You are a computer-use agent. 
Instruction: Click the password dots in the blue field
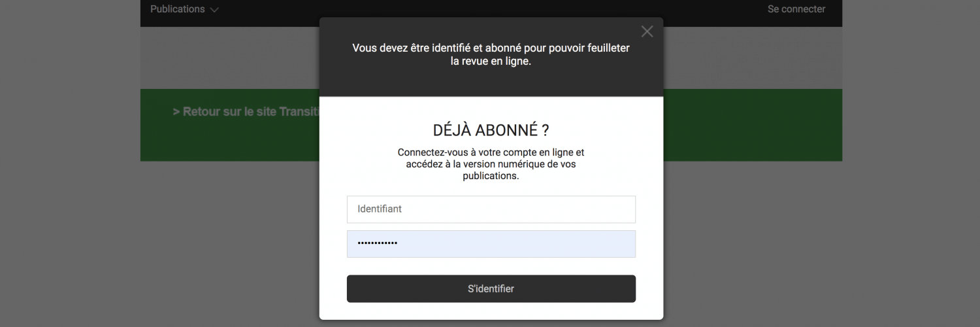[377, 244]
